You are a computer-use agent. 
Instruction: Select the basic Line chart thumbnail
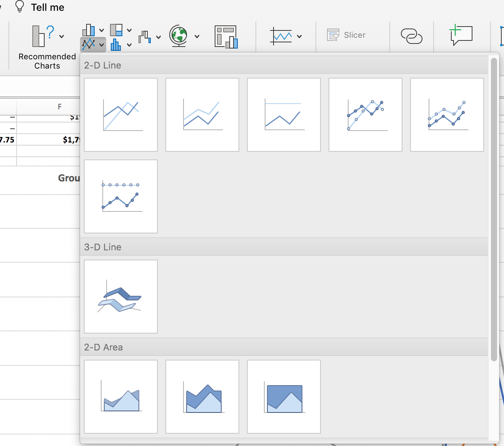point(121,115)
